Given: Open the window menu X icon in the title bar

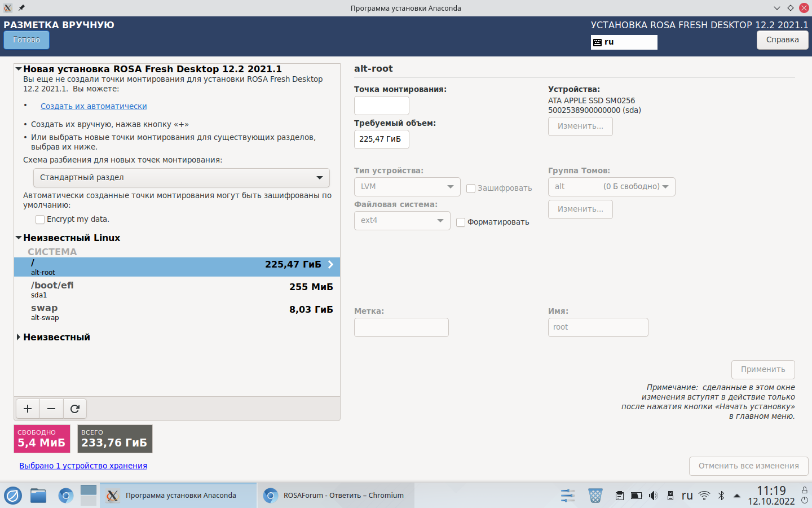Looking at the screenshot, I should pos(8,8).
